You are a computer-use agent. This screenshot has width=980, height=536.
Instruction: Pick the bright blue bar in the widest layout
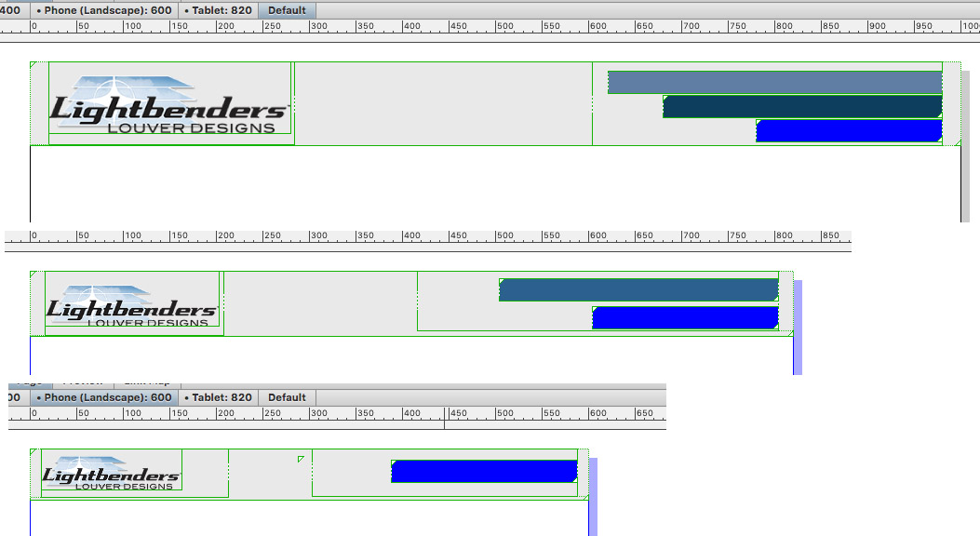tap(850, 130)
